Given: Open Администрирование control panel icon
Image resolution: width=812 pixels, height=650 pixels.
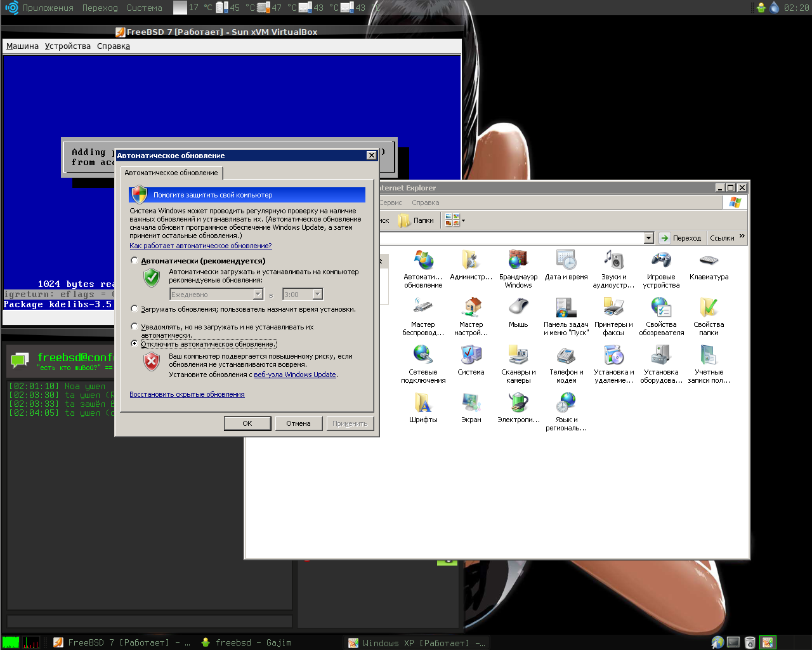Looking at the screenshot, I should [471, 265].
